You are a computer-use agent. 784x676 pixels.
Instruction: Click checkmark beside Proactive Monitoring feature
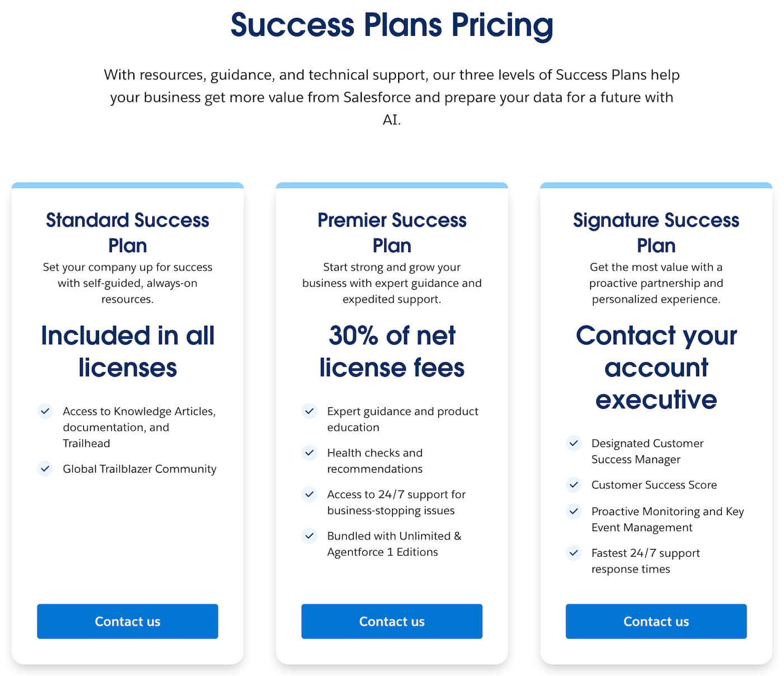(x=574, y=511)
